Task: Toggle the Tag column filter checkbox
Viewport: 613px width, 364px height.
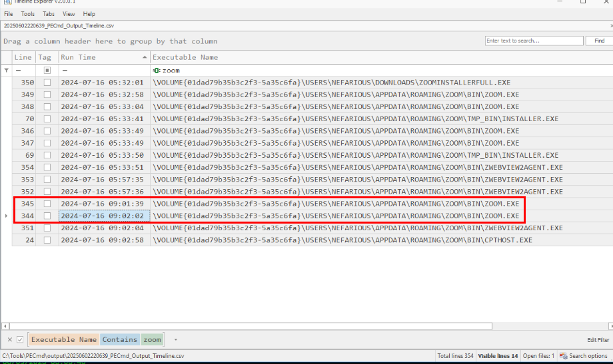Action: pos(47,70)
